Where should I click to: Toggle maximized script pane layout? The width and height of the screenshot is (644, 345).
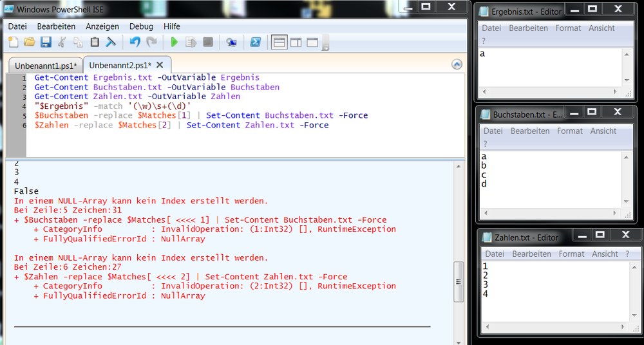(312, 42)
